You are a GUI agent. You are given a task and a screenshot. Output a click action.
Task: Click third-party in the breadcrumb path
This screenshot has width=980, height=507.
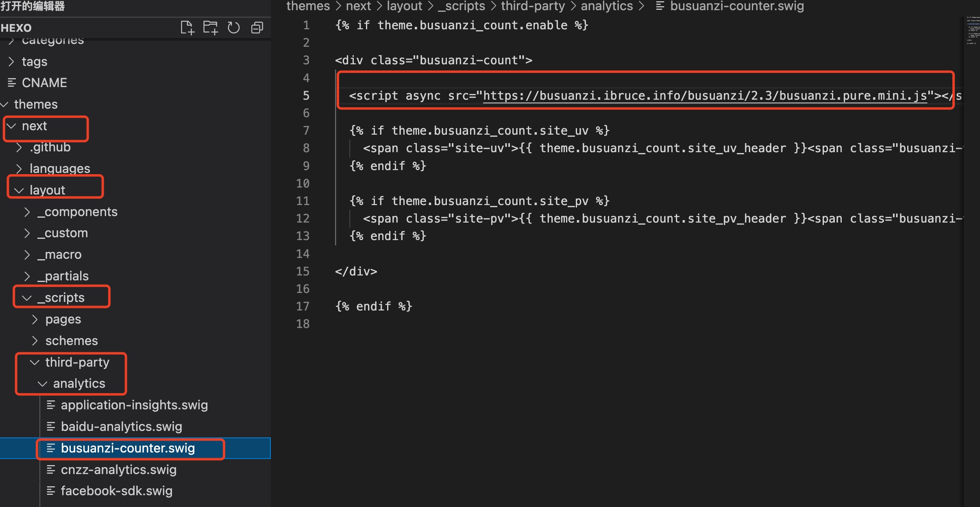pos(532,6)
